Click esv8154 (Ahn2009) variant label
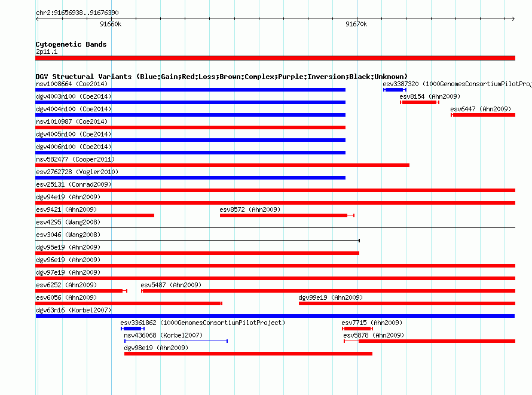The width and height of the screenshot is (532, 395). pyautogui.click(x=430, y=96)
